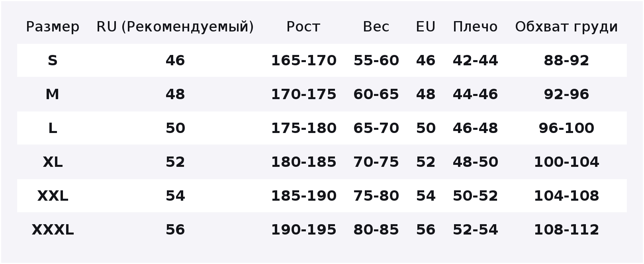Click the EU column header
This screenshot has height=264, width=644.
(426, 27)
